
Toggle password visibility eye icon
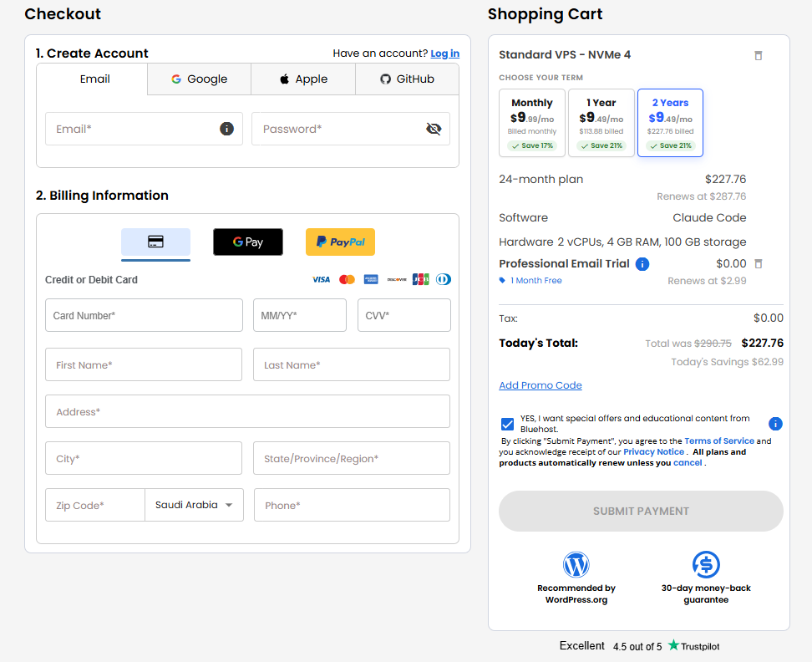434,129
